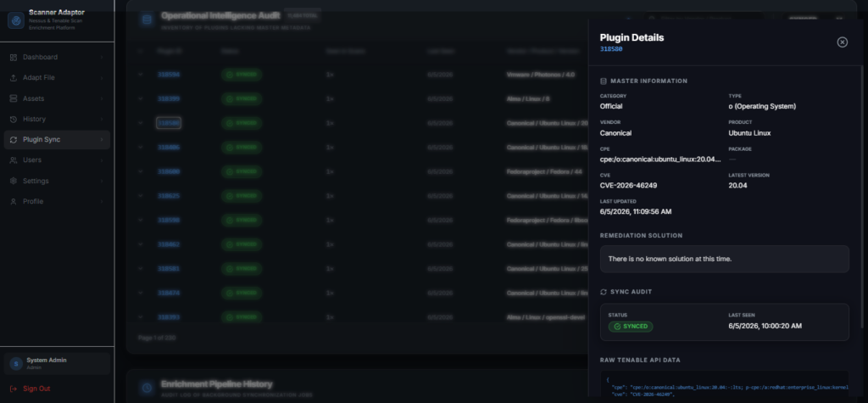Viewport: 868px width, 403px height.
Task: Expand row for plugin 318486
Action: click(141, 148)
